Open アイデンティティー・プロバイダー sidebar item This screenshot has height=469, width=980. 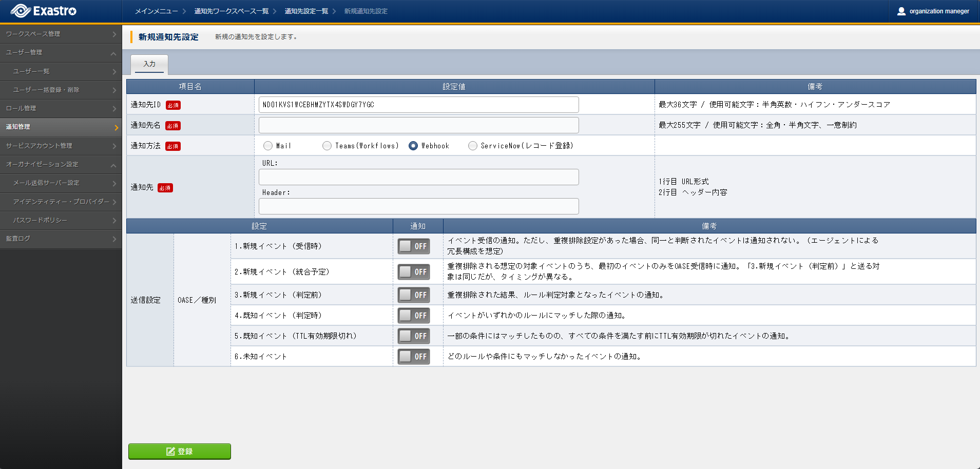click(61, 202)
